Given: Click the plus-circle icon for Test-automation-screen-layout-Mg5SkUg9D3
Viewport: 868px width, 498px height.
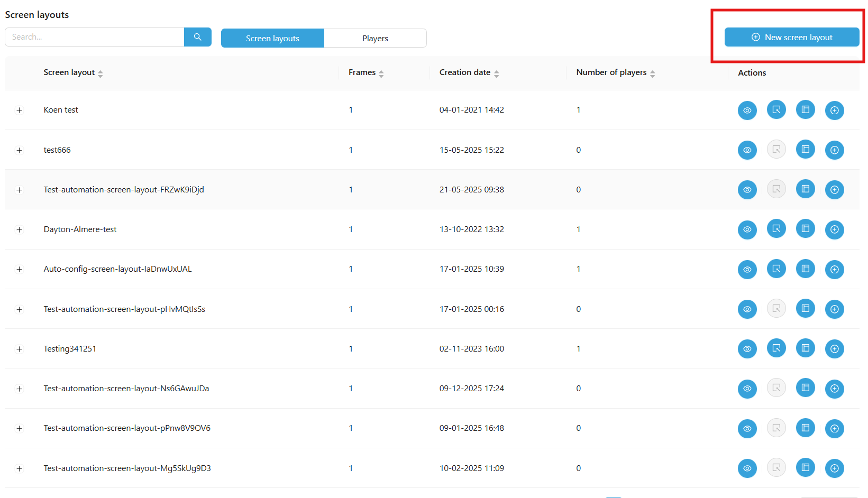Looking at the screenshot, I should tap(834, 468).
